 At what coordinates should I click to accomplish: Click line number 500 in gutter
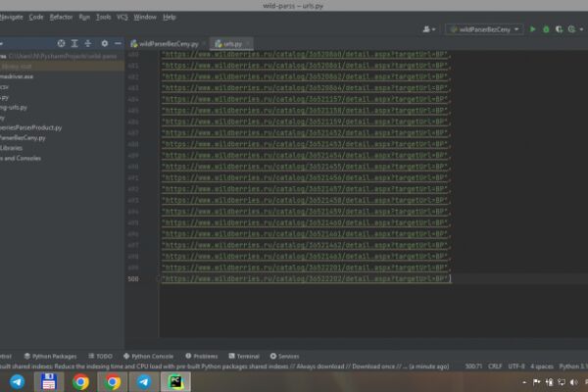point(133,278)
